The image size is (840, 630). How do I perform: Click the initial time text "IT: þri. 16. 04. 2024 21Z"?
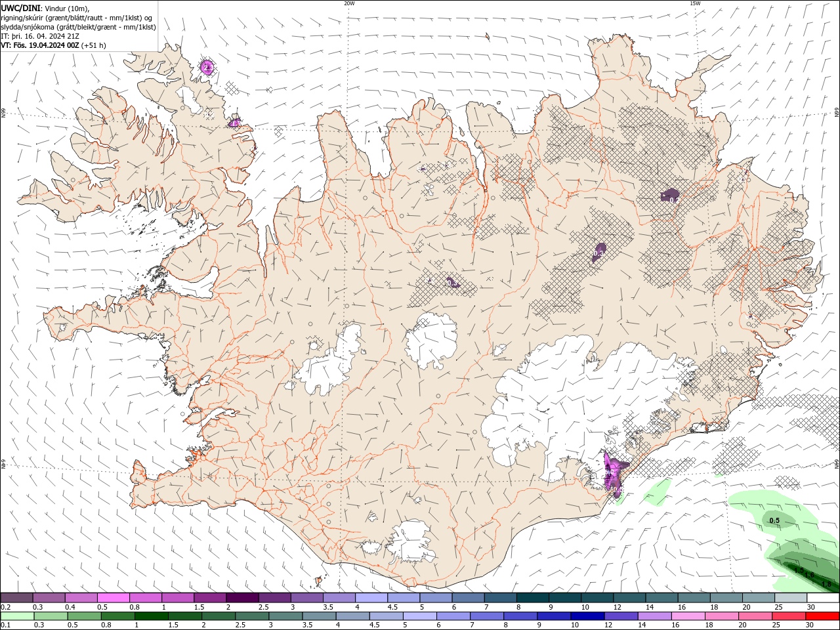(40, 36)
